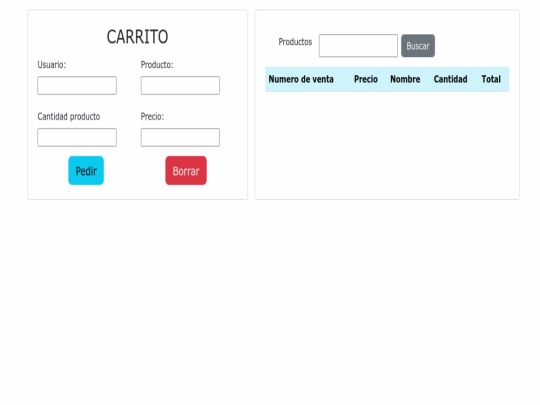Click the blue Pedir button
The image size is (540, 405).
click(x=86, y=170)
